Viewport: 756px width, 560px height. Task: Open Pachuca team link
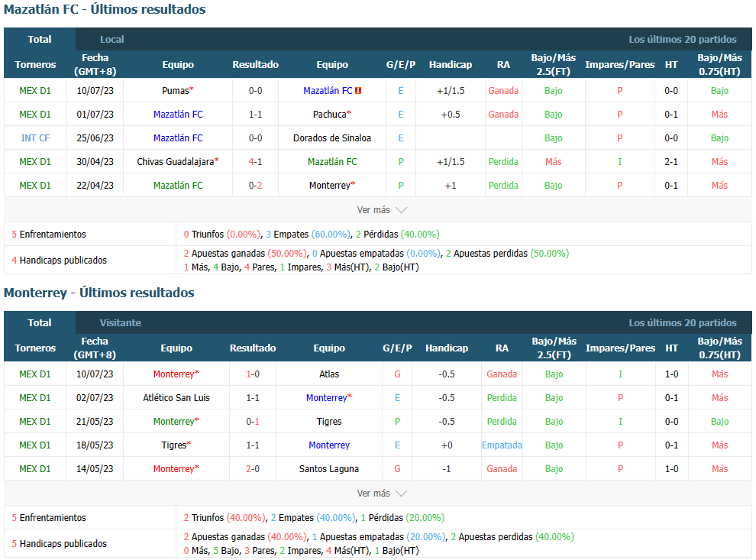(331, 115)
